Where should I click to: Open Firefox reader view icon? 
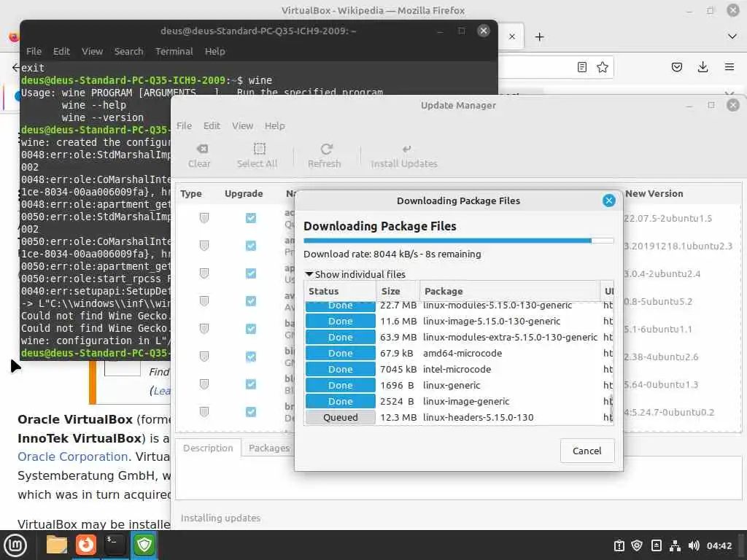click(581, 67)
